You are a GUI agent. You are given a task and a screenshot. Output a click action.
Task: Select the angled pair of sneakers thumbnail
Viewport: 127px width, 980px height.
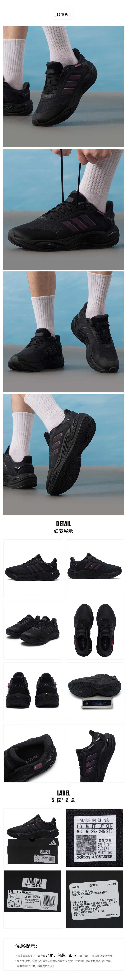(33, 630)
